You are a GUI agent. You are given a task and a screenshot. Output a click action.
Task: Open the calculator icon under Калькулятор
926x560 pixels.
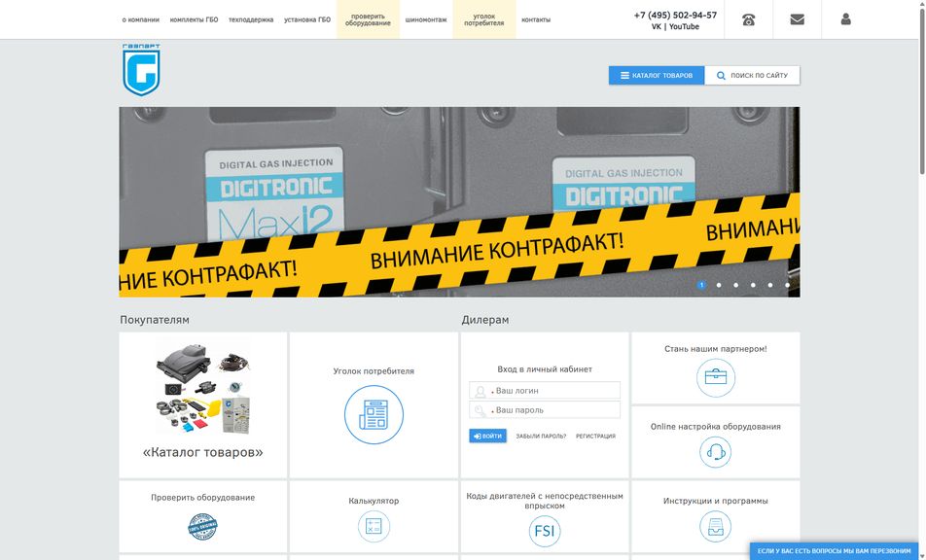tap(374, 526)
